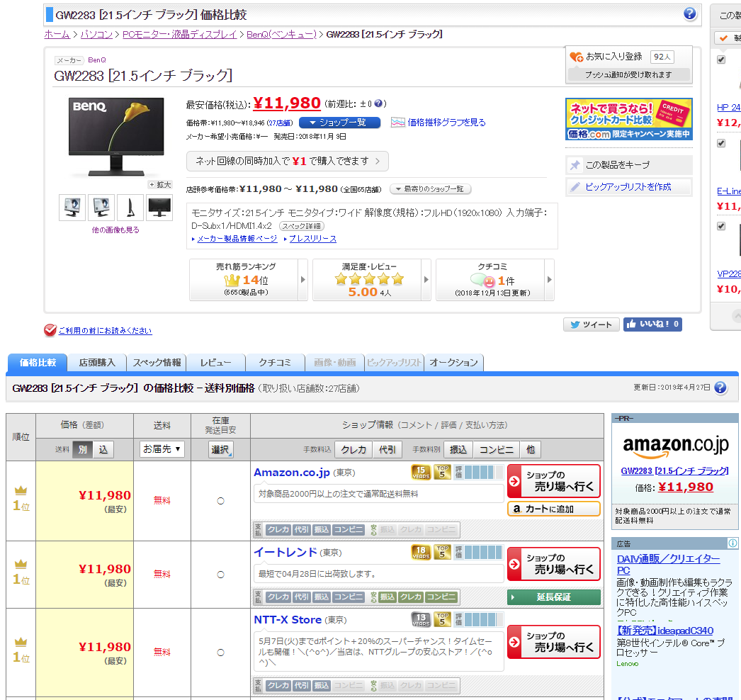
Task: Click the TOP 5 badge in NTT-X Store row
Action: pyautogui.click(x=442, y=619)
